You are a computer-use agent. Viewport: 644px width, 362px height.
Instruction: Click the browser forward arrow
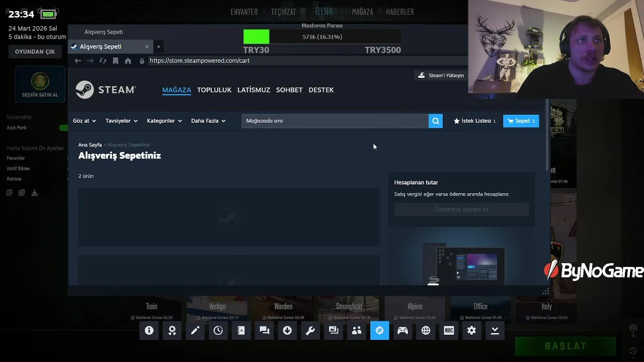(90, 60)
